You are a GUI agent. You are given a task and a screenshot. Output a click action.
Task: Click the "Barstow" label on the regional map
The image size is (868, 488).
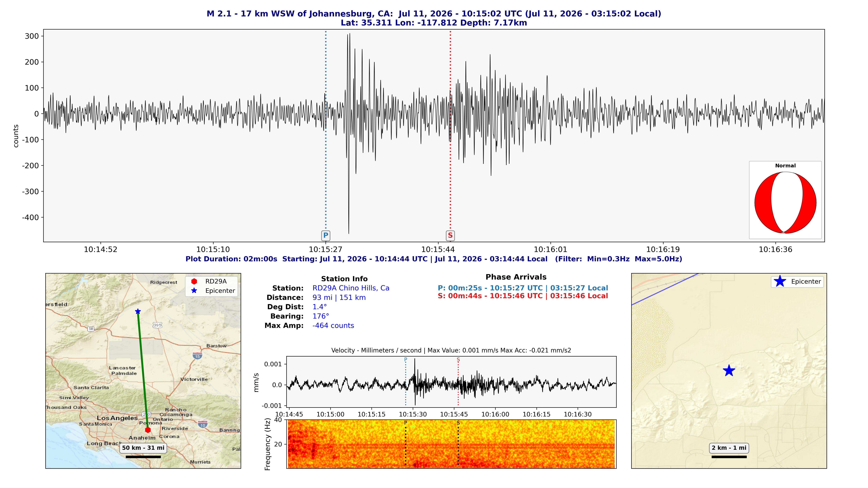tap(216, 346)
